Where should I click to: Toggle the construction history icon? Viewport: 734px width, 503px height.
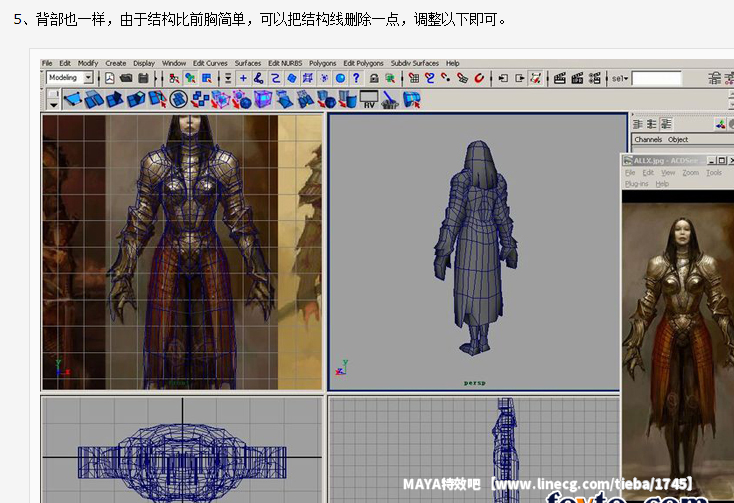(x=536, y=78)
